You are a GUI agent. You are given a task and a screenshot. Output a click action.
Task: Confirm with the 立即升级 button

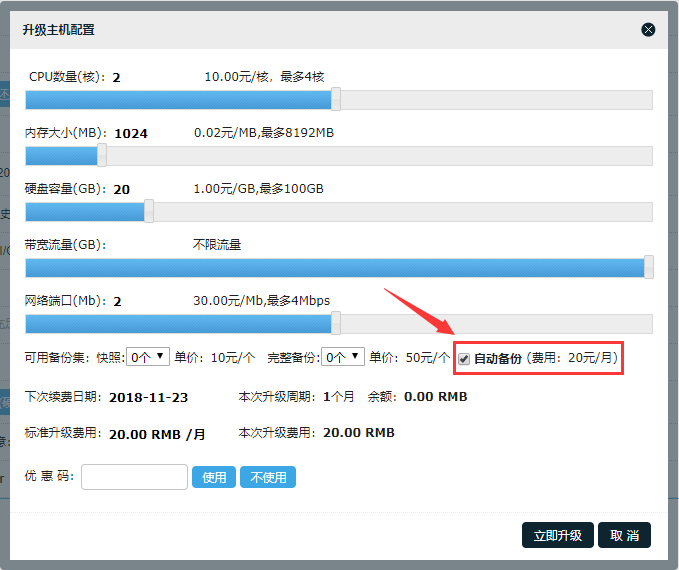tap(558, 534)
